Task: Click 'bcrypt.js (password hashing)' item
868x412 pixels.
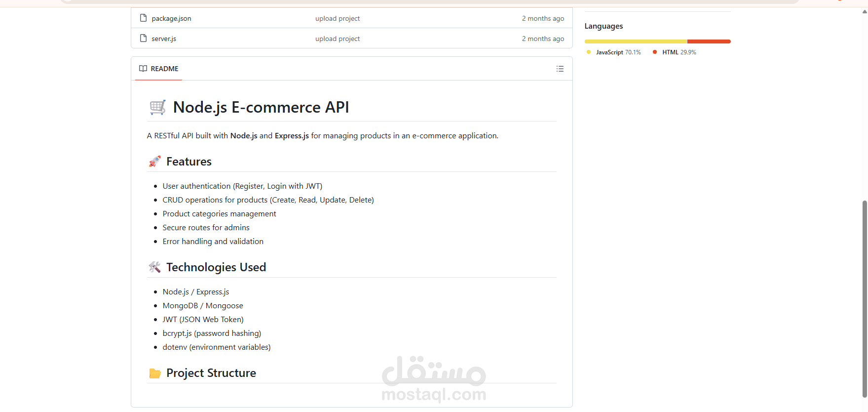Action: click(x=212, y=333)
